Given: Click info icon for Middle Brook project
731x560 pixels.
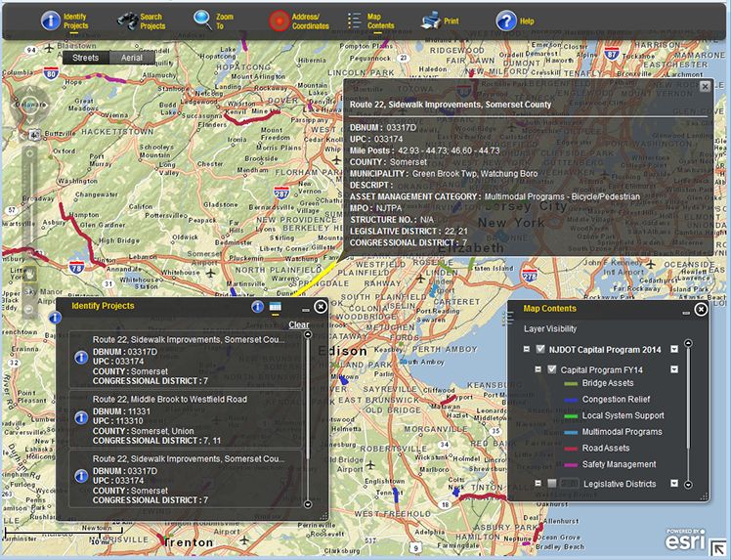Looking at the screenshot, I should click(81, 417).
